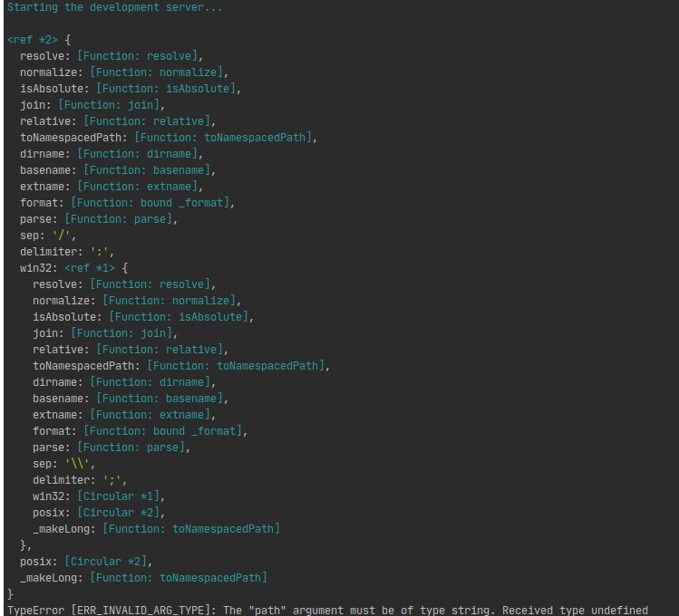The height and width of the screenshot is (616, 679).
Task: Click the final closing '}' brace line
Action: [10, 594]
